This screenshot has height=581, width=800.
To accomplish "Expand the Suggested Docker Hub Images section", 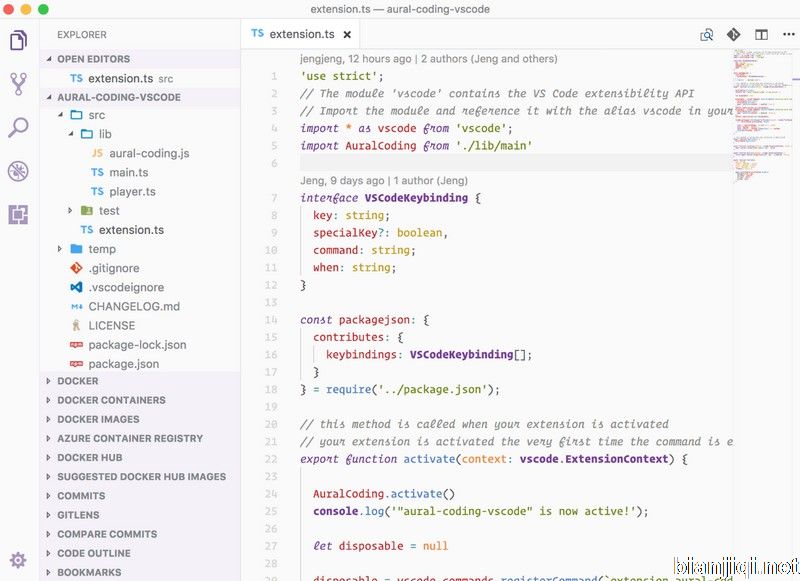I will point(48,477).
